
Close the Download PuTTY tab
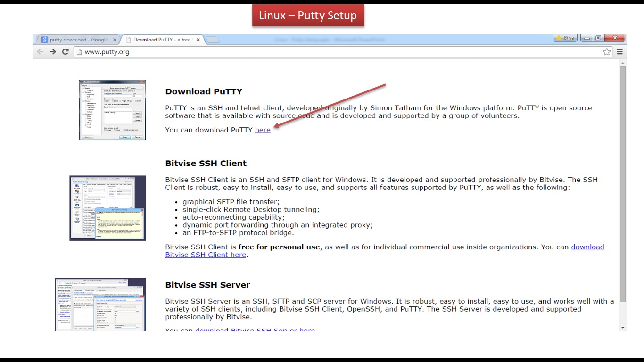click(x=198, y=40)
